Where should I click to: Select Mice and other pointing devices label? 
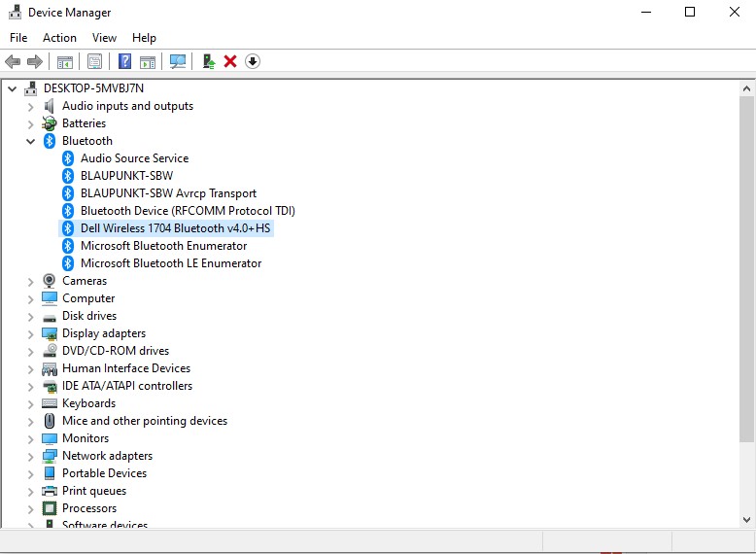click(145, 421)
